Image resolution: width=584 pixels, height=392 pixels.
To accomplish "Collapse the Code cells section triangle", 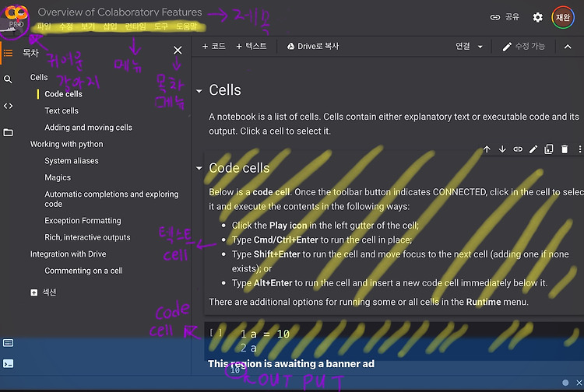I will pos(199,168).
